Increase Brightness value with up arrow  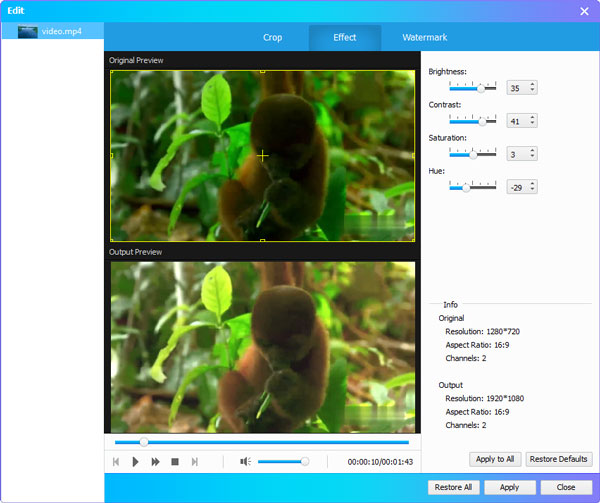[x=532, y=85]
